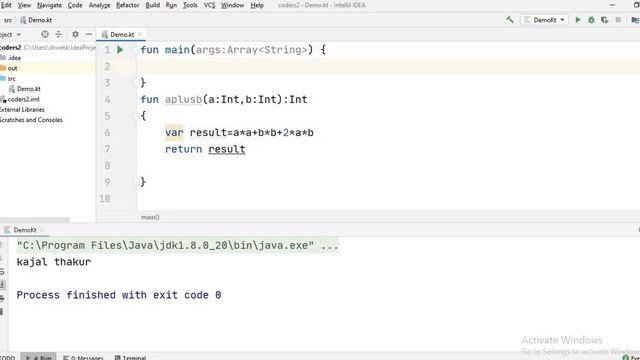Open the Edit menu
This screenshot has width=640, height=360.
click(6, 5)
